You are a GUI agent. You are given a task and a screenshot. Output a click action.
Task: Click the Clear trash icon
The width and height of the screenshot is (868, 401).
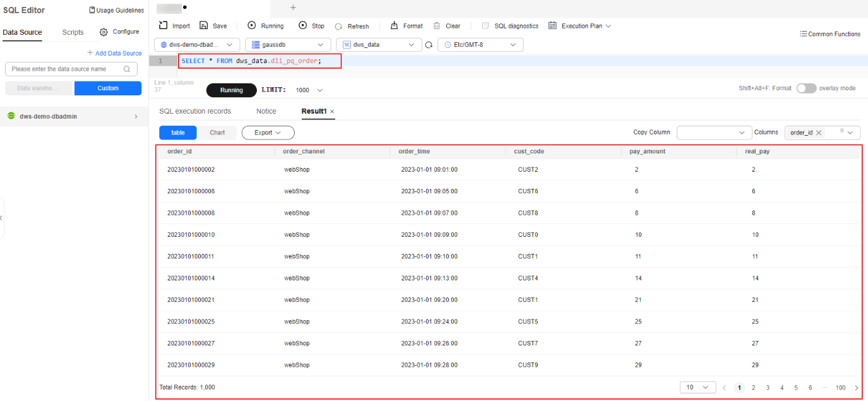(x=437, y=26)
